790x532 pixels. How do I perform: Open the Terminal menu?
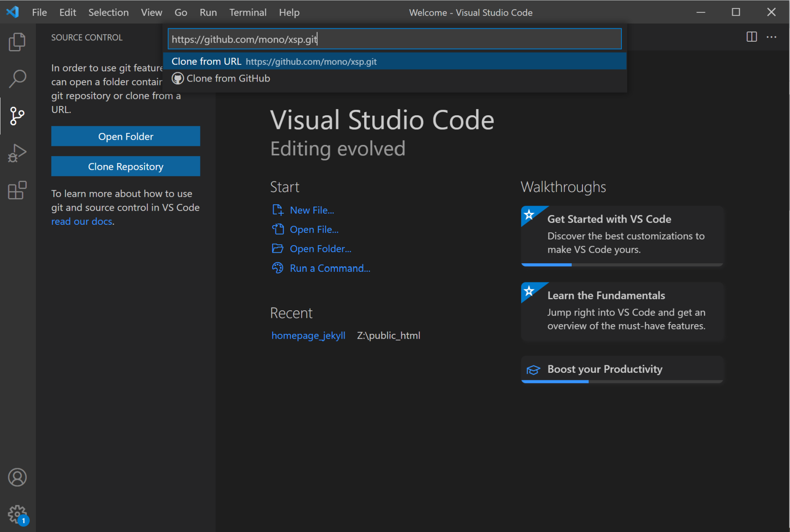pos(248,12)
